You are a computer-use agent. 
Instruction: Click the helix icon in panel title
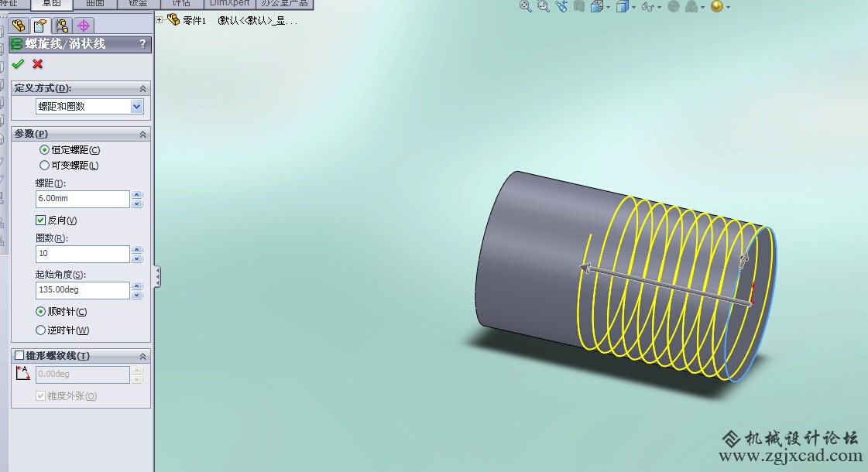pos(17,43)
